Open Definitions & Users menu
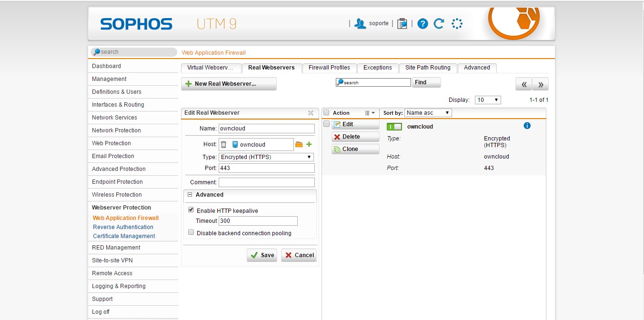This screenshot has width=644, height=320. (133, 92)
